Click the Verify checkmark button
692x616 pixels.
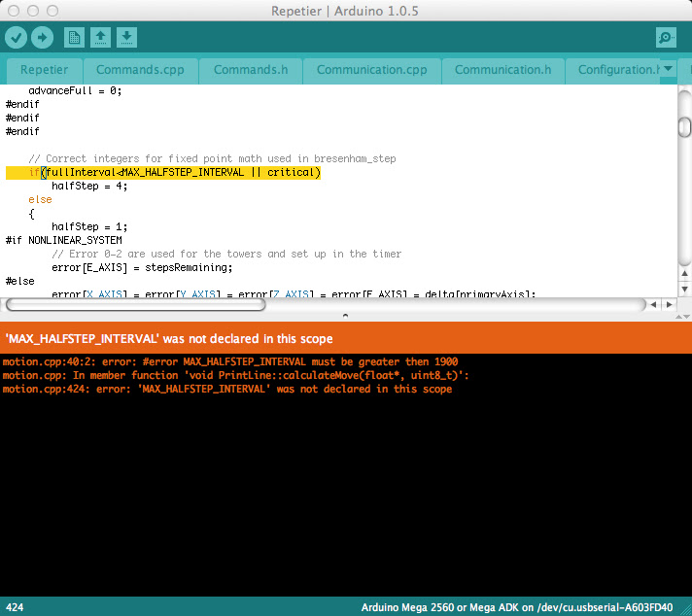click(16, 38)
